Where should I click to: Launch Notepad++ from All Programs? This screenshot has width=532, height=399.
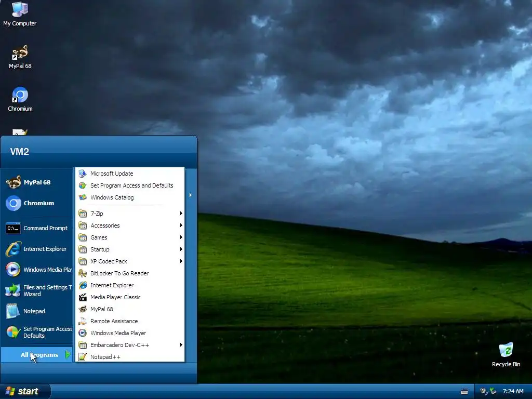coord(130,357)
